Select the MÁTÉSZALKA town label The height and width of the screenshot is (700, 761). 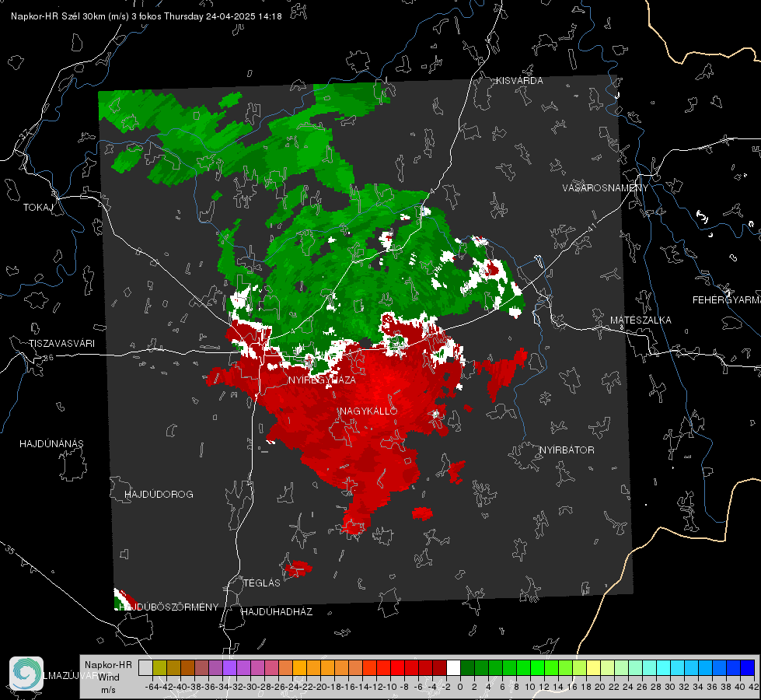pyautogui.click(x=641, y=320)
